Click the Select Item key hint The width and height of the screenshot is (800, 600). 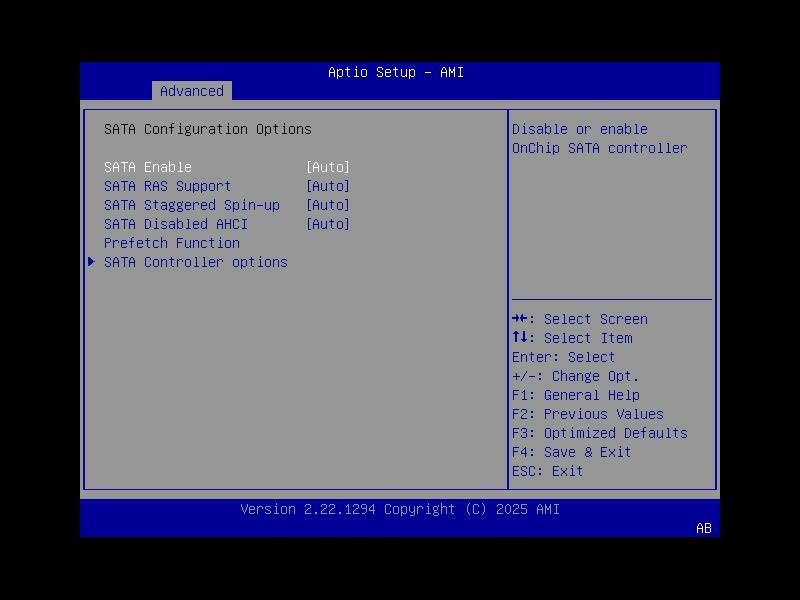572,338
